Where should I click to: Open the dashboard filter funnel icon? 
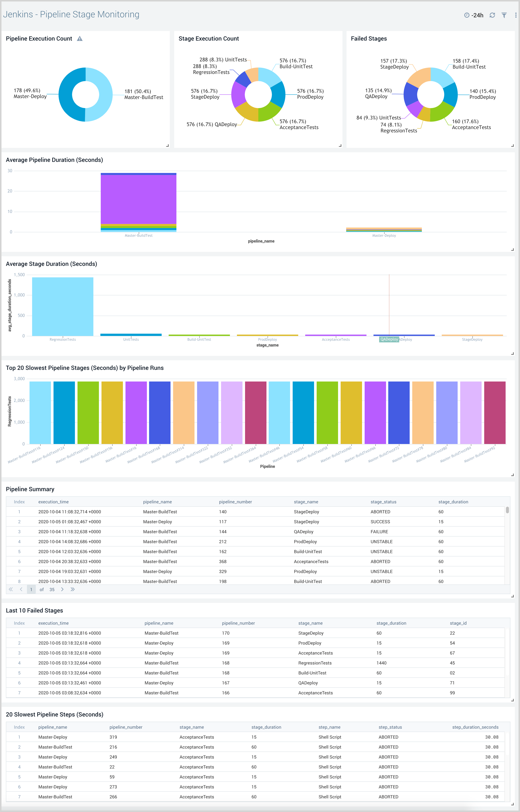click(x=504, y=15)
